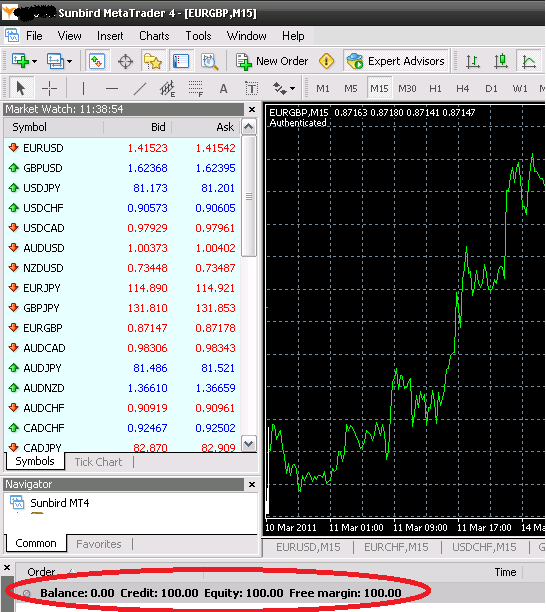Click the Order column header
The image size is (546, 612).
(x=41, y=572)
